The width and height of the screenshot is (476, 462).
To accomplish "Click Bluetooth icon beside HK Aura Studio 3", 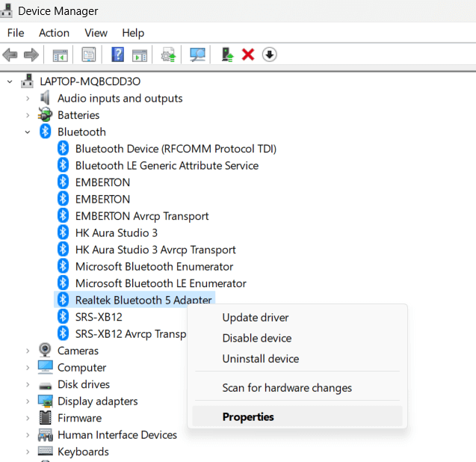I will 63,232.
